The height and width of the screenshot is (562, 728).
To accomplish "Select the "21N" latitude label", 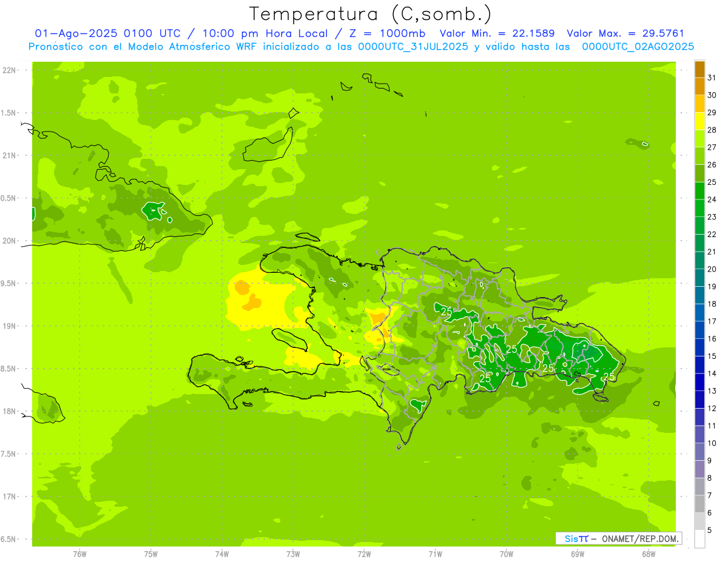I will pos(10,155).
